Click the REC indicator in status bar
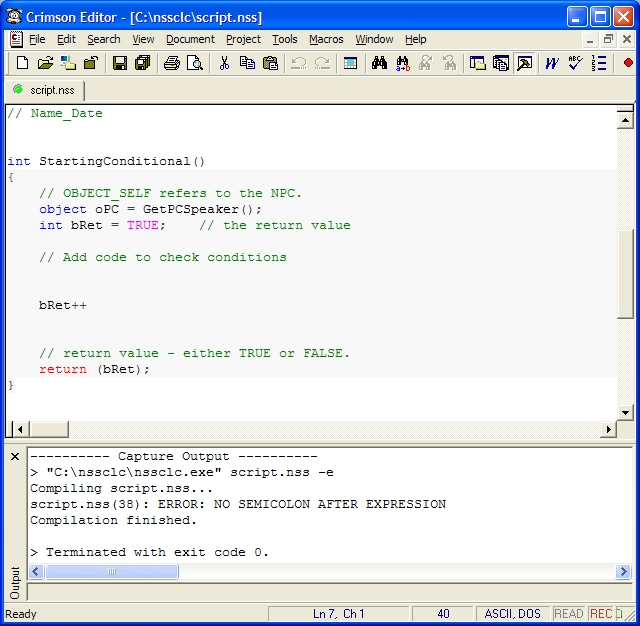Screen dimensions: 640x626 [x=600, y=614]
